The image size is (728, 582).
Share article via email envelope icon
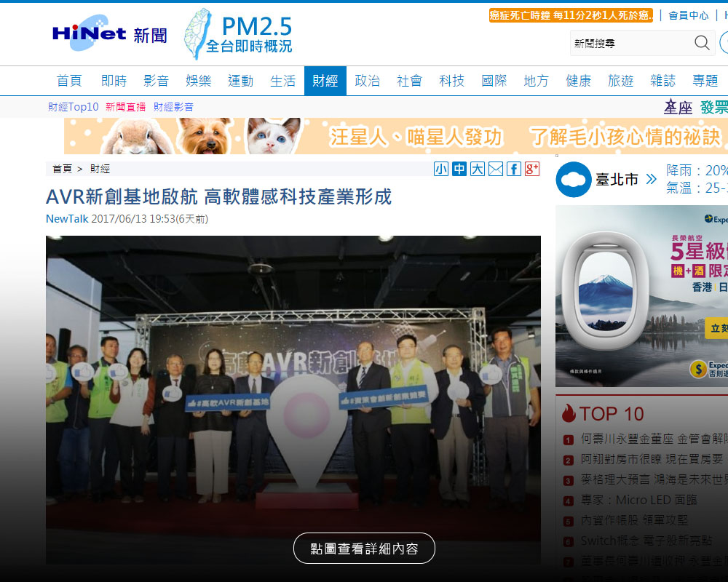[x=496, y=169]
